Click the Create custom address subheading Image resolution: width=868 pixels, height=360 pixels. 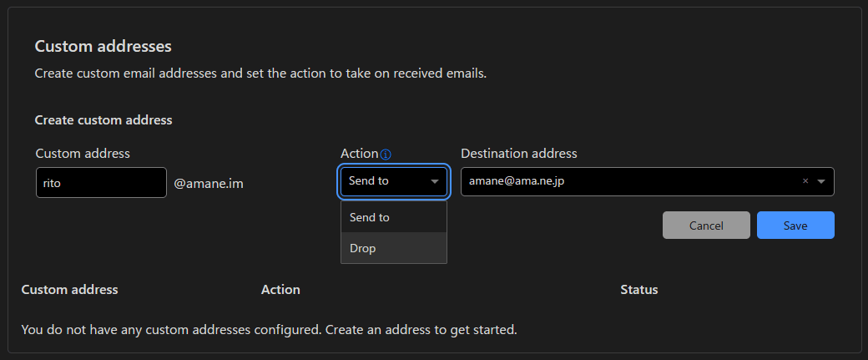(103, 120)
